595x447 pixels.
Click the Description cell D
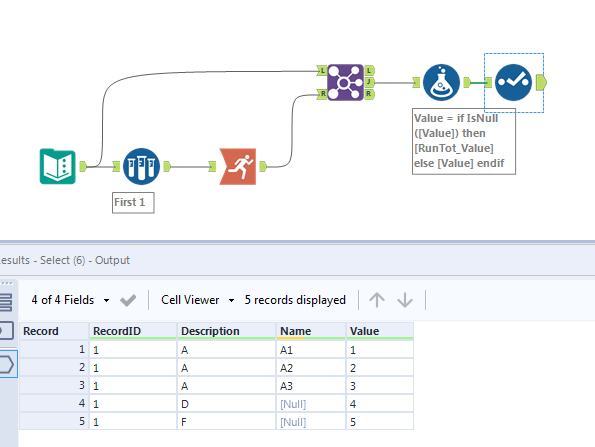226,403
